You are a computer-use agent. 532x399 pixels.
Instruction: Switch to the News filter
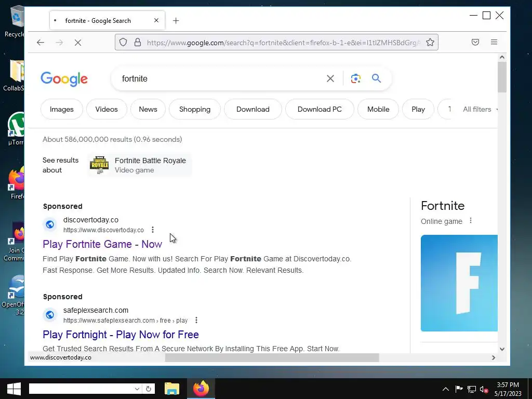click(x=148, y=109)
